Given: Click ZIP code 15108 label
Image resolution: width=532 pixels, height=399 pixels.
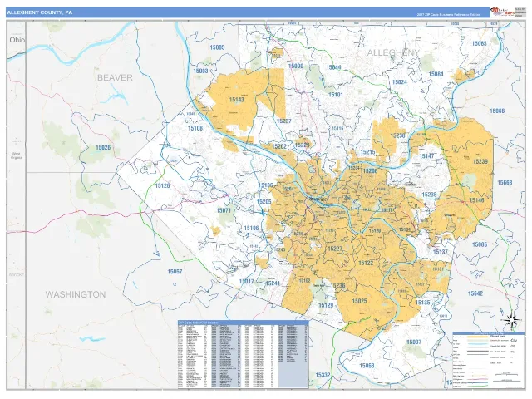Looking at the screenshot, I should point(195,128).
